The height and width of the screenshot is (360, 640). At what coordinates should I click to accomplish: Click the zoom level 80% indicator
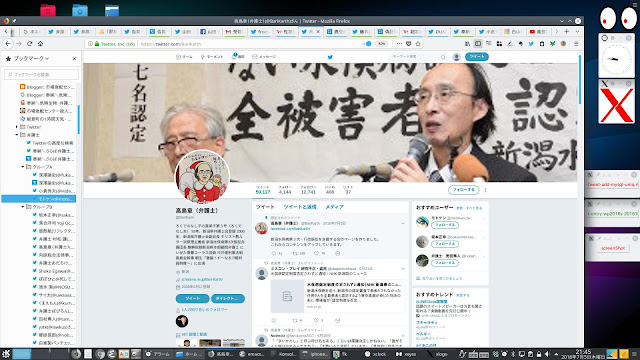381,44
